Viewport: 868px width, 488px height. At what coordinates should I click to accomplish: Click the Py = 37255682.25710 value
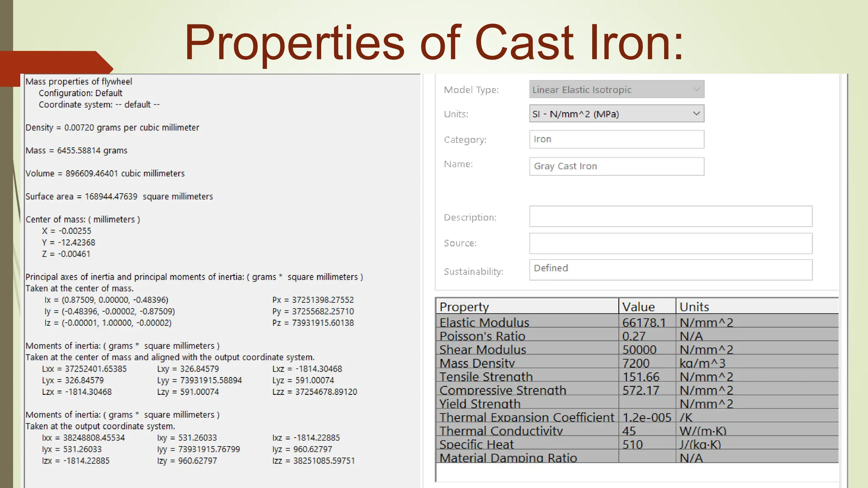[x=313, y=311]
